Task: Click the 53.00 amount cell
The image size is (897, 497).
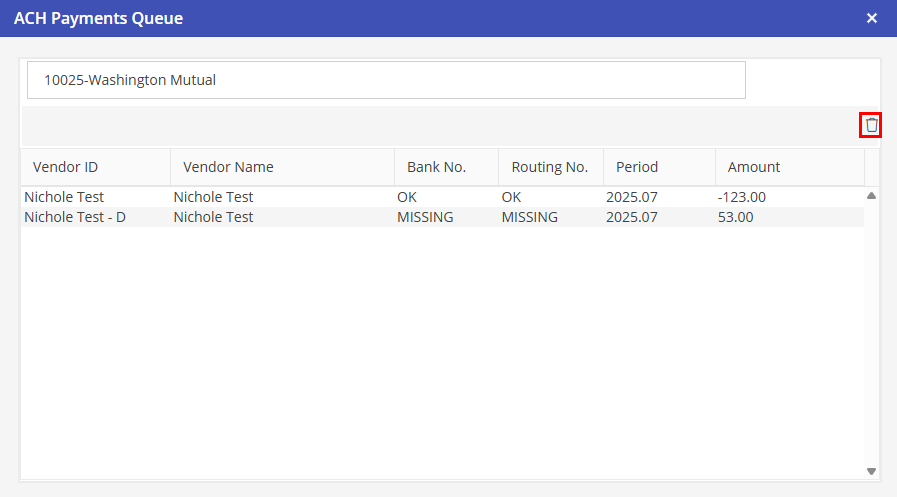Action: point(735,217)
